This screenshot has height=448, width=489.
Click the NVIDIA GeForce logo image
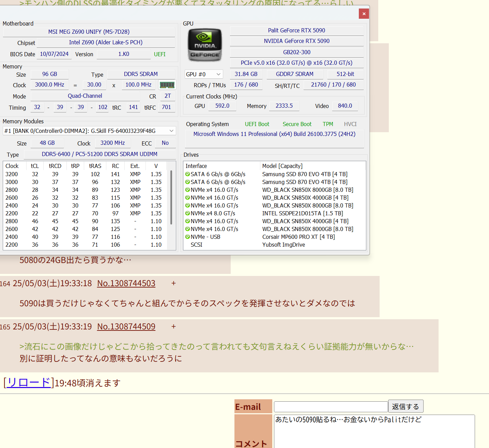pyautogui.click(x=205, y=45)
